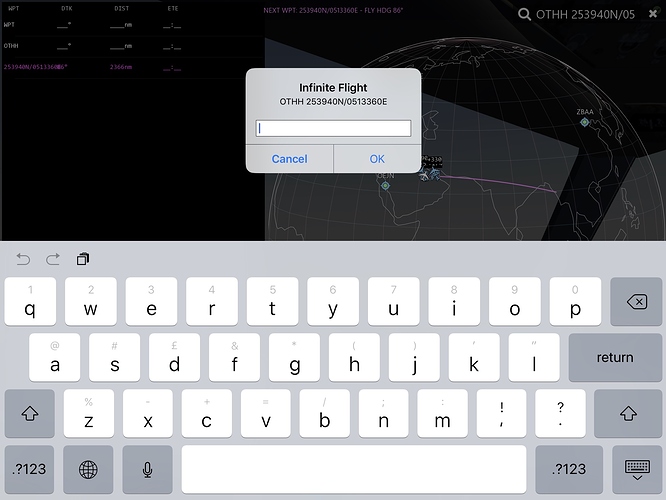
Task: Tap the w key
Action: 91,302
